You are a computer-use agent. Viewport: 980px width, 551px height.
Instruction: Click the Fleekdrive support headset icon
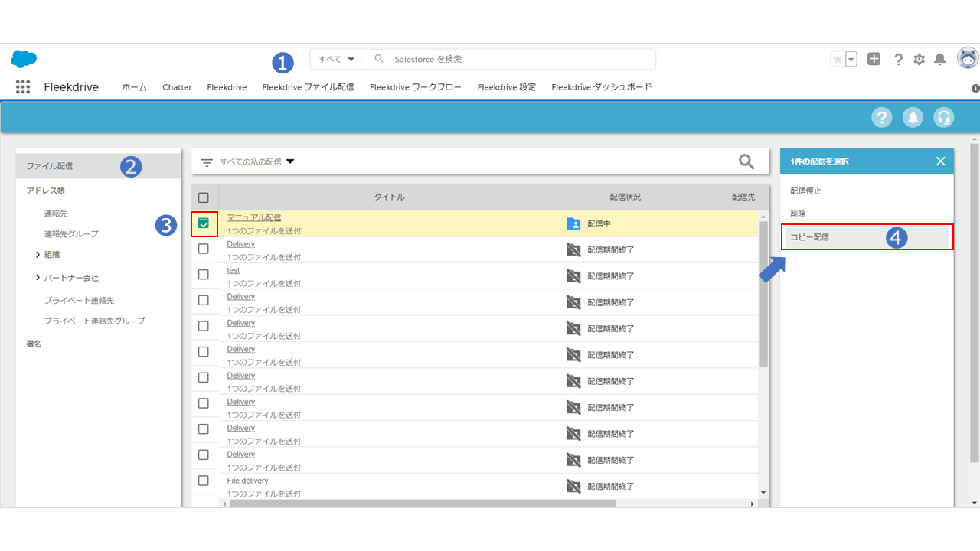[944, 117]
